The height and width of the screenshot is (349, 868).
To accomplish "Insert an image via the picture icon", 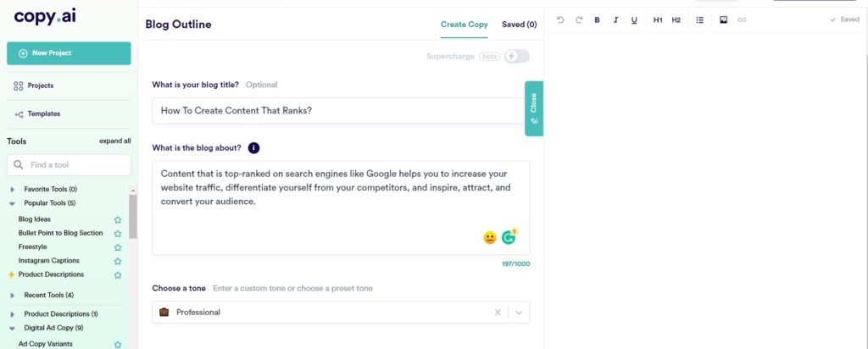I will pyautogui.click(x=724, y=20).
